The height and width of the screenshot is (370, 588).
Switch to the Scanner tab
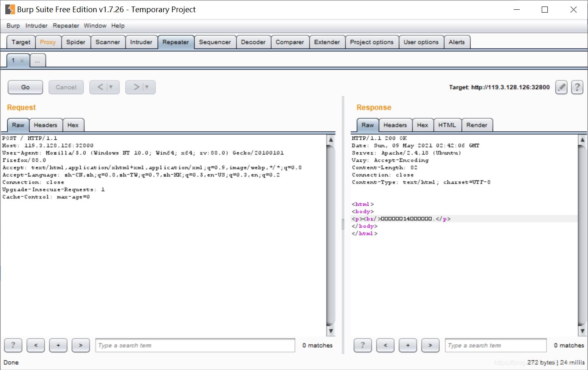[108, 42]
